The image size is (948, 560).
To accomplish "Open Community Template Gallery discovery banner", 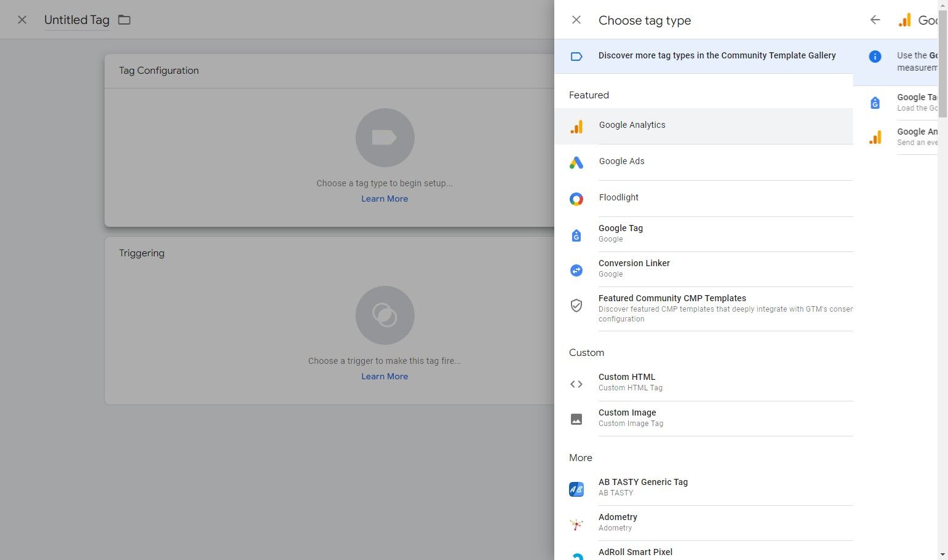I will pyautogui.click(x=704, y=56).
